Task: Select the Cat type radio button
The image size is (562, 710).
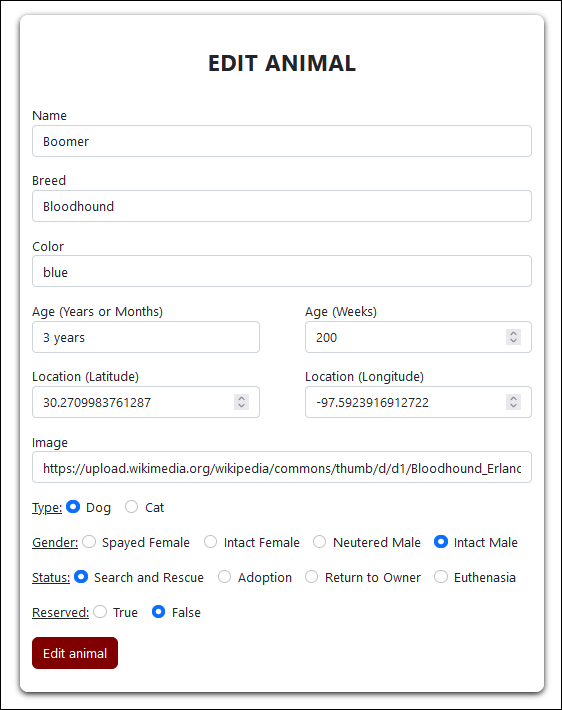Action: point(131,507)
